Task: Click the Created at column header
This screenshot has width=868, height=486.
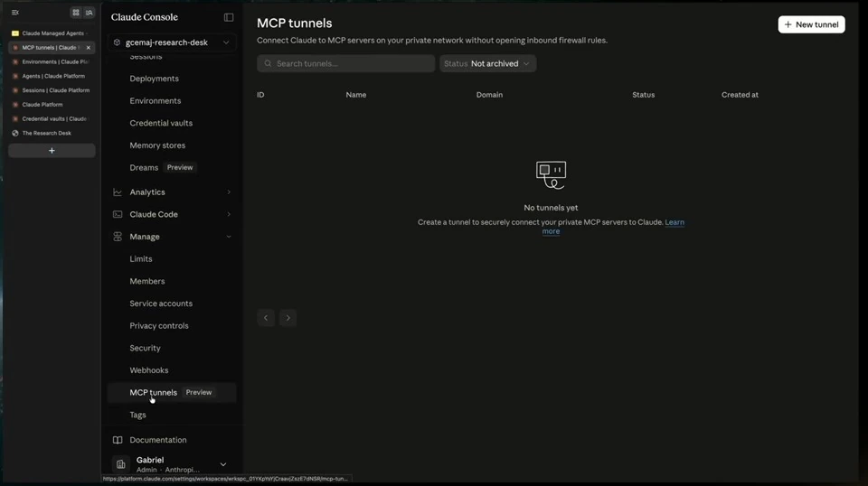Action: click(x=740, y=95)
